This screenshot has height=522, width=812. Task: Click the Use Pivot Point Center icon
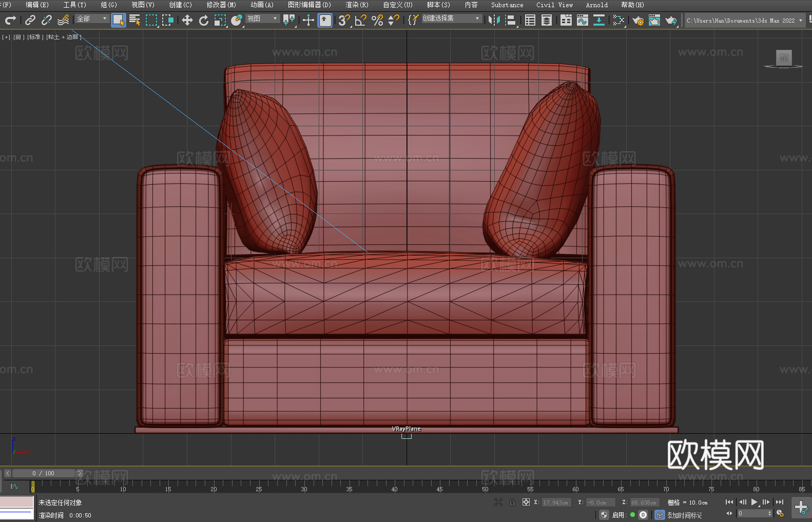pyautogui.click(x=289, y=20)
